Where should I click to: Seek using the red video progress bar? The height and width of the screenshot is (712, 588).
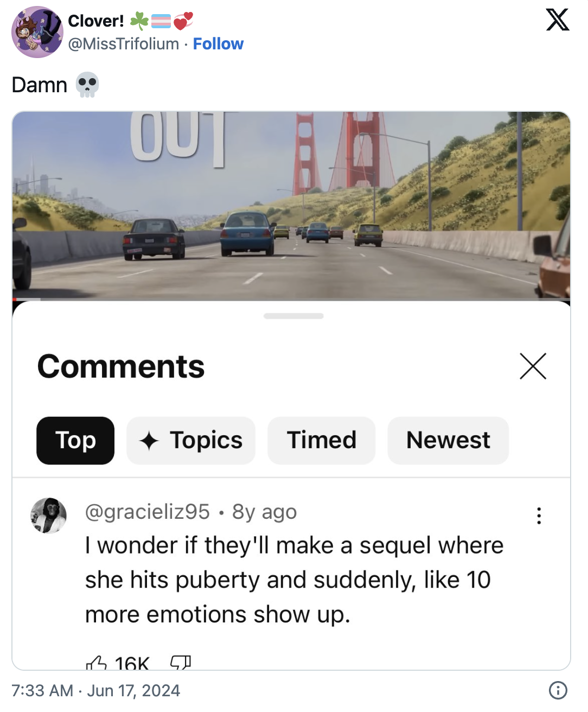coord(26,299)
